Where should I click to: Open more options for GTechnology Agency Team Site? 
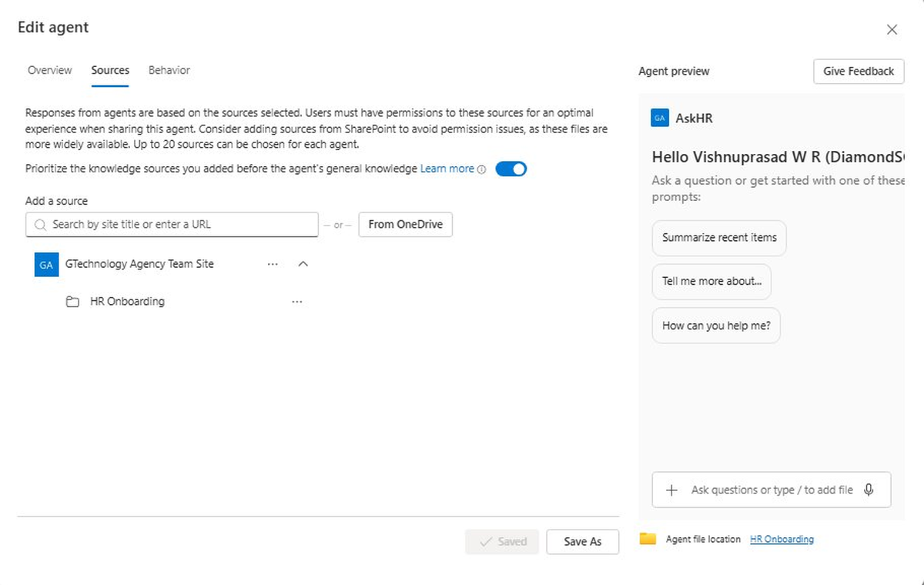tap(273, 263)
